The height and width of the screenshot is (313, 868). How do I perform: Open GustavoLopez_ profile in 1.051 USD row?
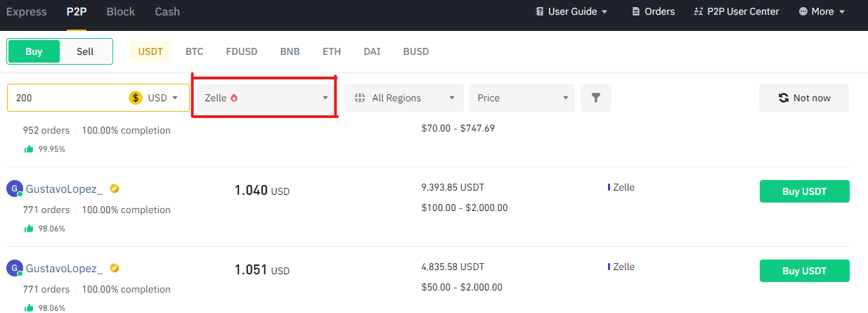click(x=64, y=268)
